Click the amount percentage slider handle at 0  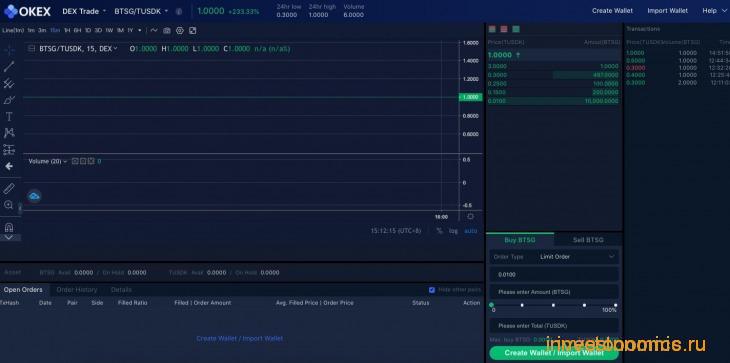(491, 305)
